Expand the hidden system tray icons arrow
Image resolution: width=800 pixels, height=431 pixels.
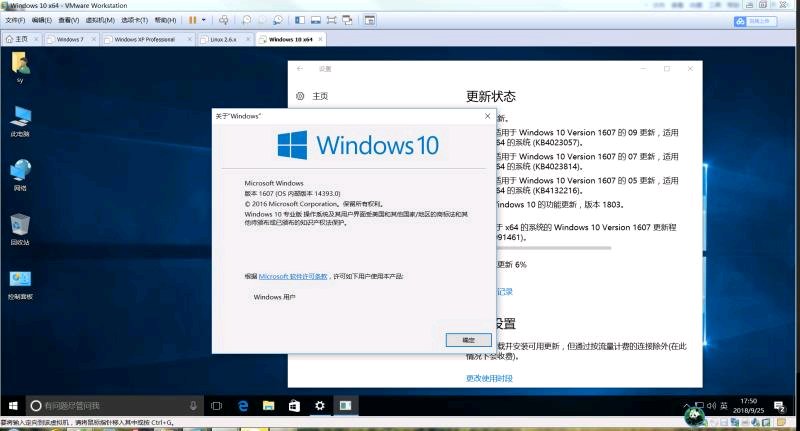(x=686, y=404)
